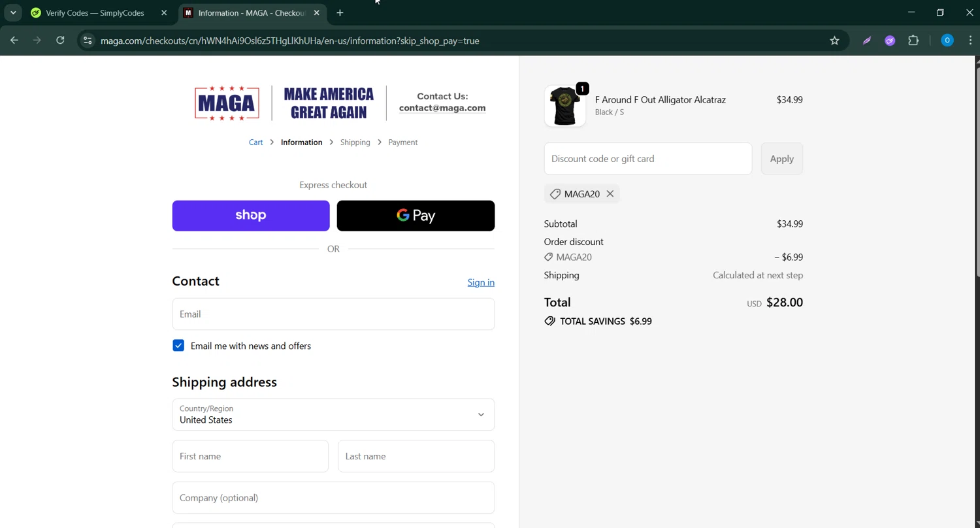Focus the Company (optional) field
Image resolution: width=980 pixels, height=528 pixels.
click(x=333, y=498)
